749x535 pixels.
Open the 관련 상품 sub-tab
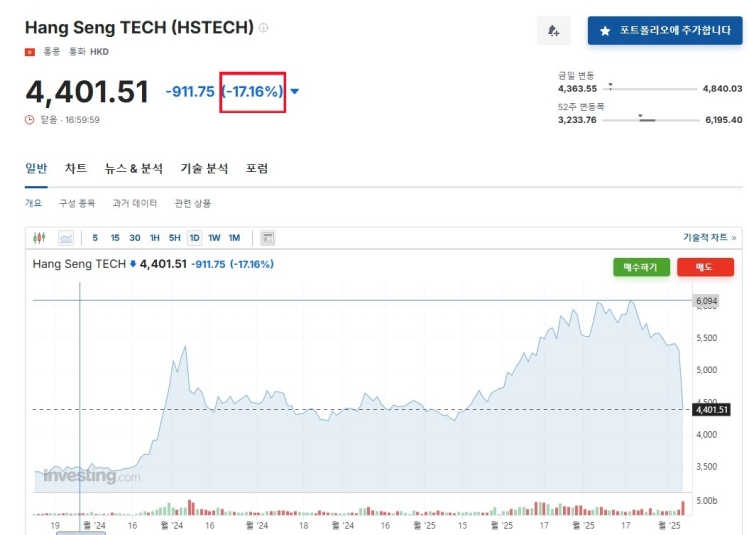tap(193, 203)
